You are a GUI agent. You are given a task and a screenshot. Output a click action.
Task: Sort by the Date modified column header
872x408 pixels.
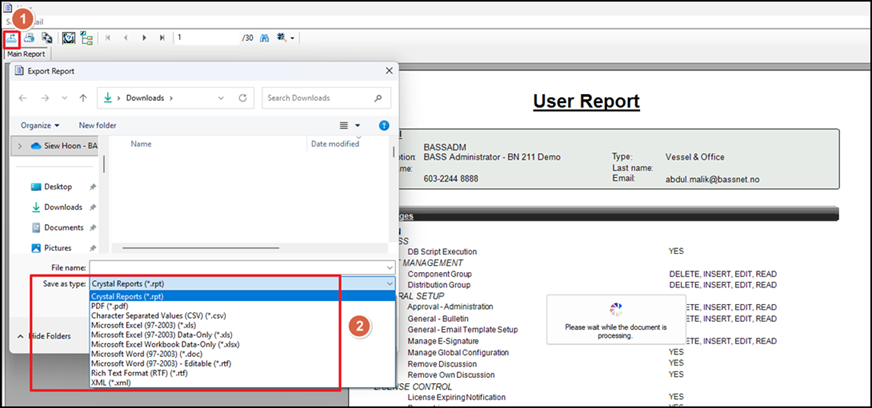pos(335,143)
